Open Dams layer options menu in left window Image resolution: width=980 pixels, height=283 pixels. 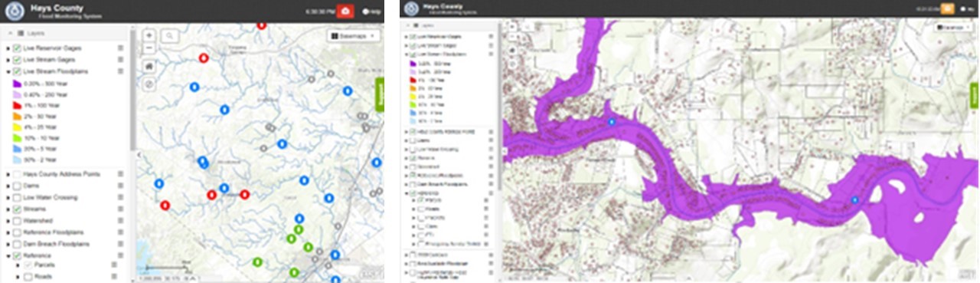[x=121, y=186]
